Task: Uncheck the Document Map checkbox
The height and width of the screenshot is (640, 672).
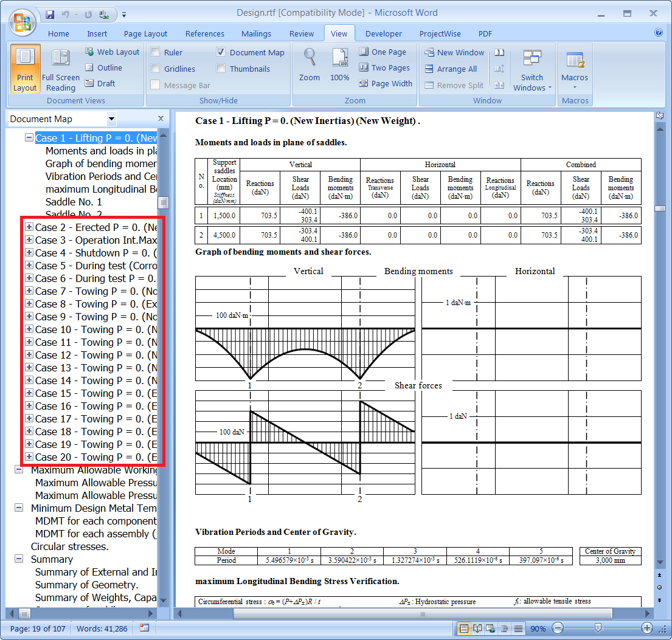Action: 221,52
